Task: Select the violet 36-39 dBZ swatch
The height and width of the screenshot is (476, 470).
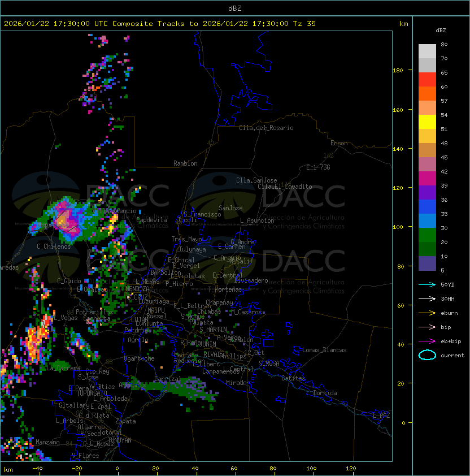Action: (x=427, y=193)
